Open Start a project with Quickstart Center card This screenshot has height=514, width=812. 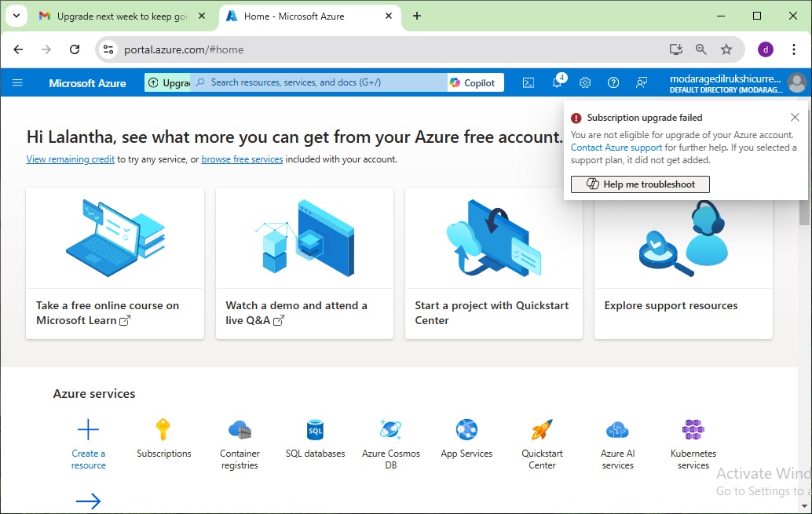point(493,264)
